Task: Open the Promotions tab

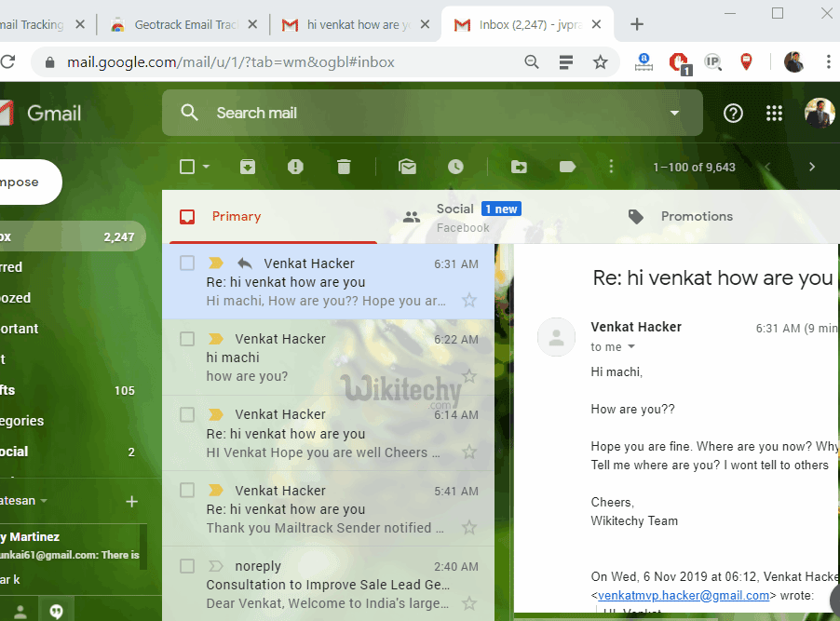Action: 696,216
